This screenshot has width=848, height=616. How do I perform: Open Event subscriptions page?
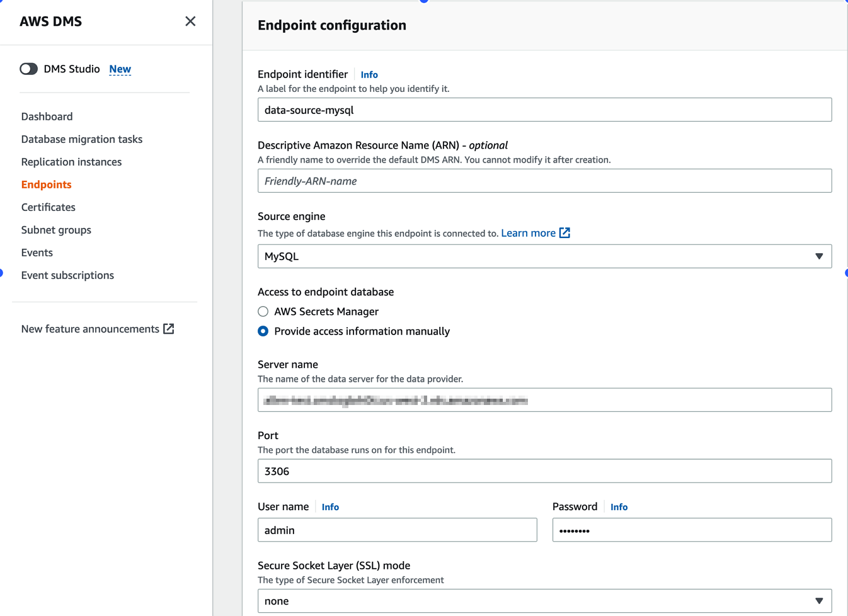click(x=67, y=275)
